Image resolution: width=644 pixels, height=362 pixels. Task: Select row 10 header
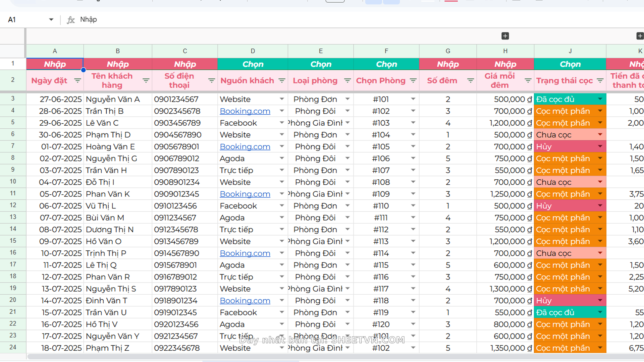13,182
